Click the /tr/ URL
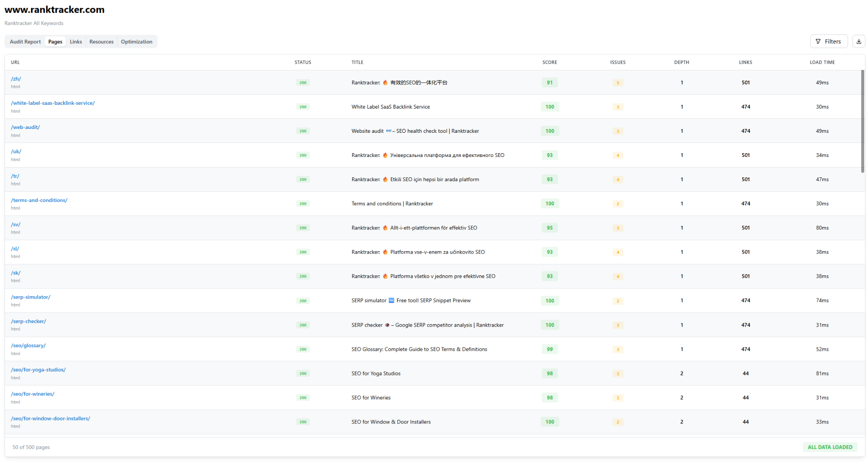 pyautogui.click(x=15, y=176)
